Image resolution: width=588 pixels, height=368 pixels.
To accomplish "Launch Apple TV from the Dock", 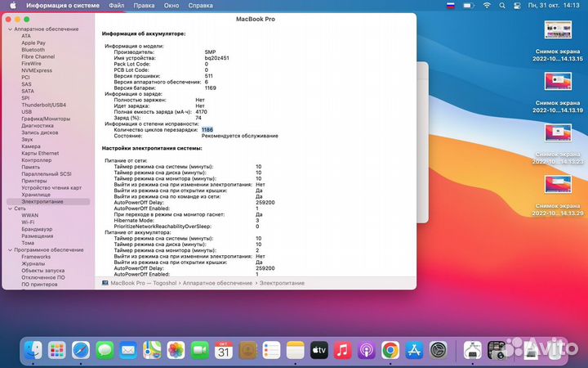I will click(x=318, y=350).
